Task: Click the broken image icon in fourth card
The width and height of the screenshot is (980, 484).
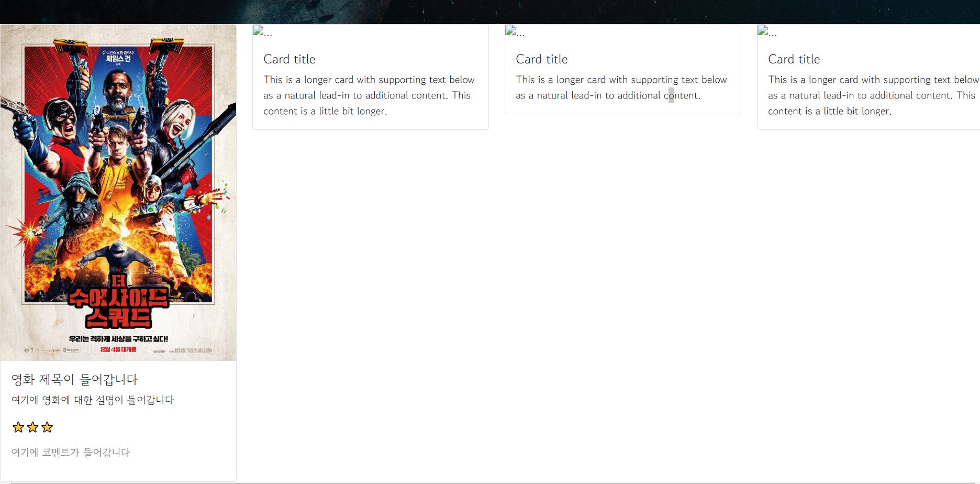Action: (763, 30)
